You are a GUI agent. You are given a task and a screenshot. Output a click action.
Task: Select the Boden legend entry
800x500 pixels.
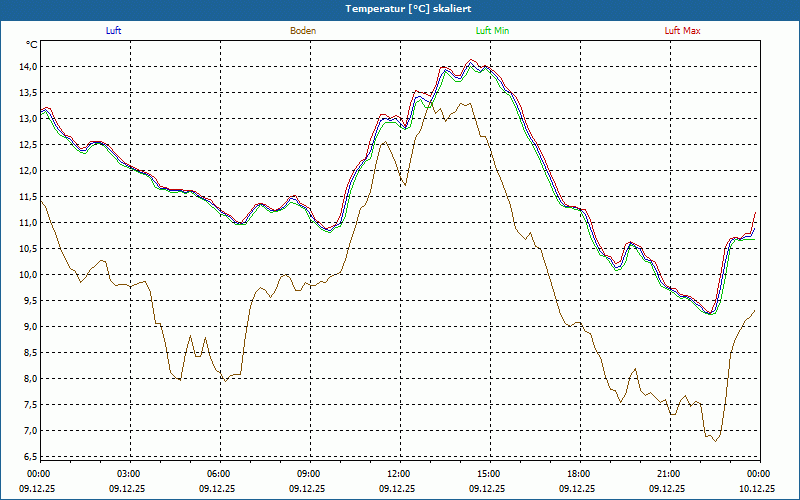(303, 31)
